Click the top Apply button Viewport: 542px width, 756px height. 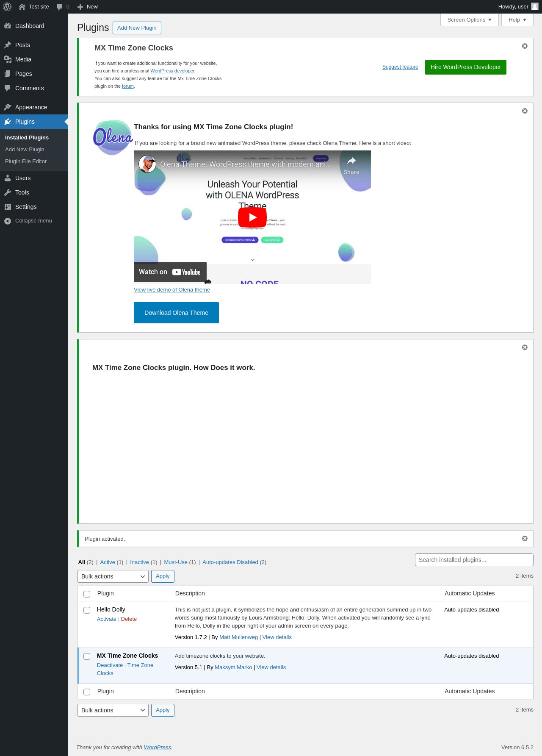tap(163, 576)
